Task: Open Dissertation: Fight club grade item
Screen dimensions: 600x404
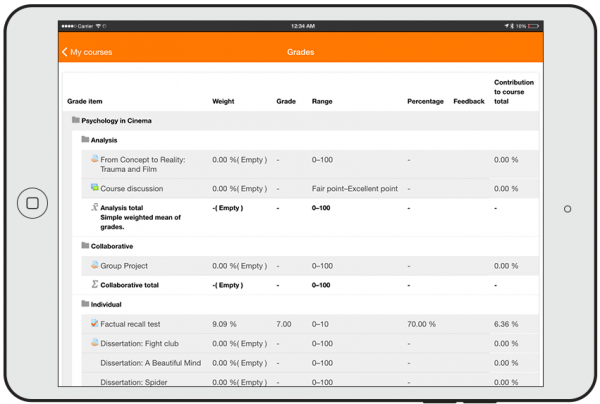Action: pyautogui.click(x=139, y=343)
